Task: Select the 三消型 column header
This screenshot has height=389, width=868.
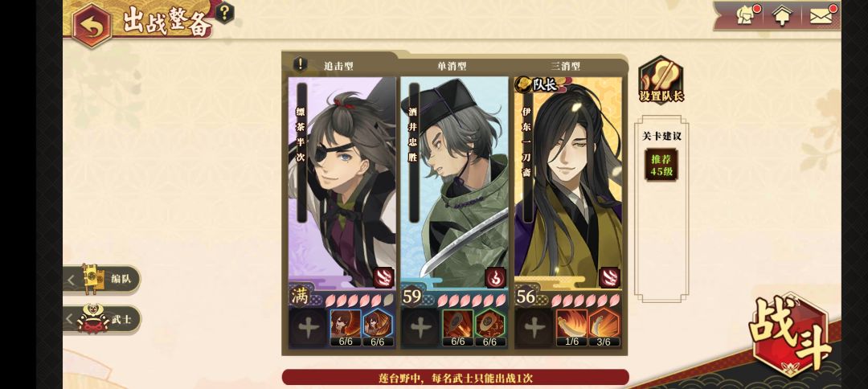Action: 565,66
